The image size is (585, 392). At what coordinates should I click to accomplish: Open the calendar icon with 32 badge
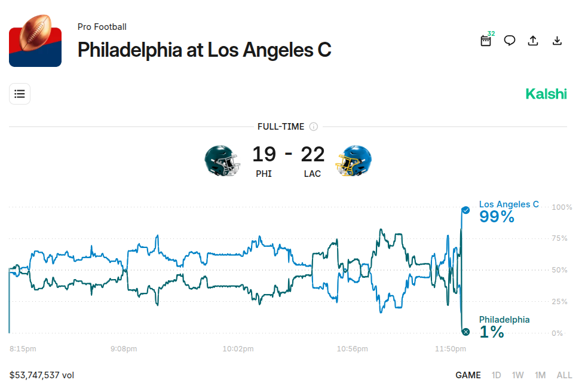click(486, 41)
